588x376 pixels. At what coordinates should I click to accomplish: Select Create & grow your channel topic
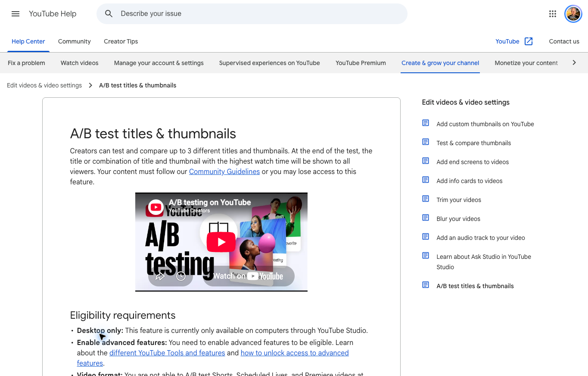click(440, 63)
